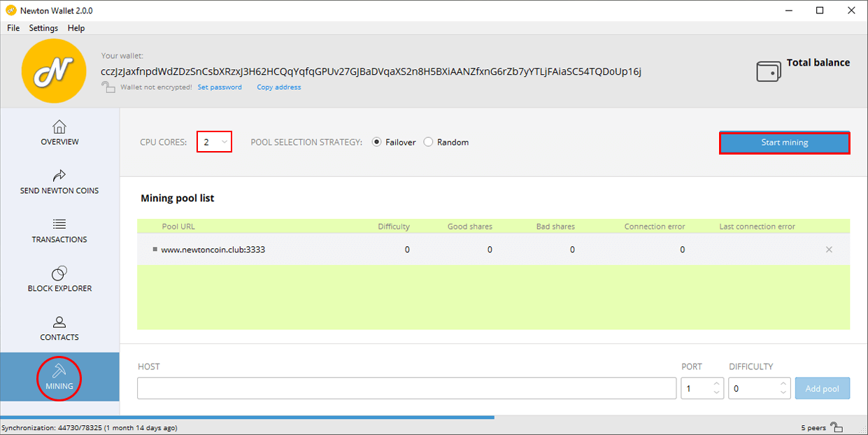
Task: Select the www.newtoncoin.club:3333 pool row
Action: tap(493, 250)
